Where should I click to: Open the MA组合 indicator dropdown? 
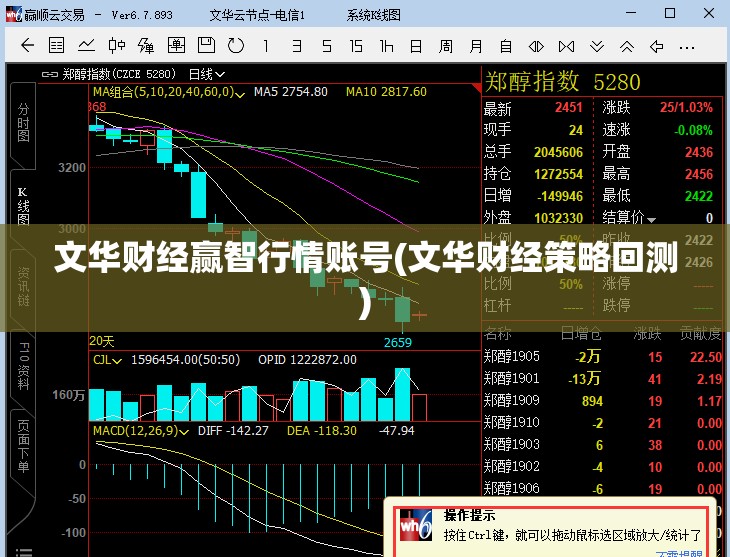pyautogui.click(x=169, y=92)
